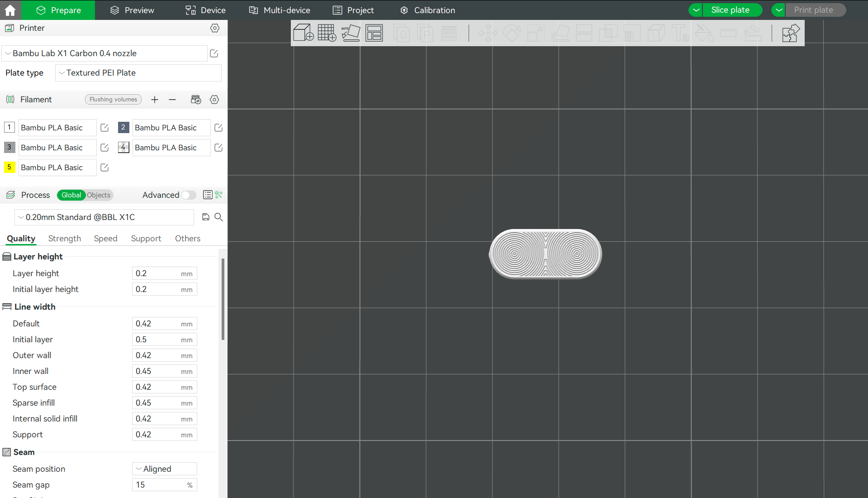
Task: Save the current process preset
Action: tap(206, 217)
